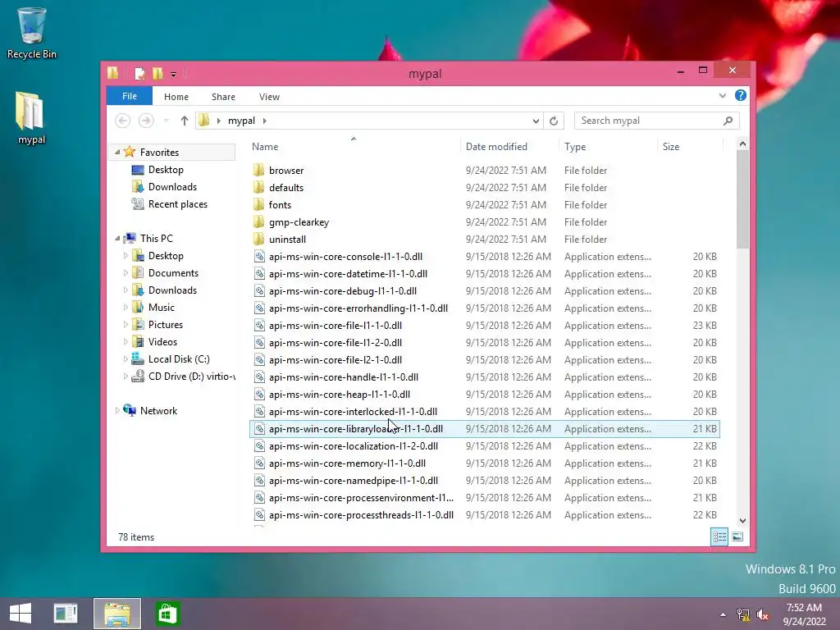The image size is (840, 630).
Task: Select api-ms-win-core-heap-l1-1-0.dll
Action: pos(340,395)
